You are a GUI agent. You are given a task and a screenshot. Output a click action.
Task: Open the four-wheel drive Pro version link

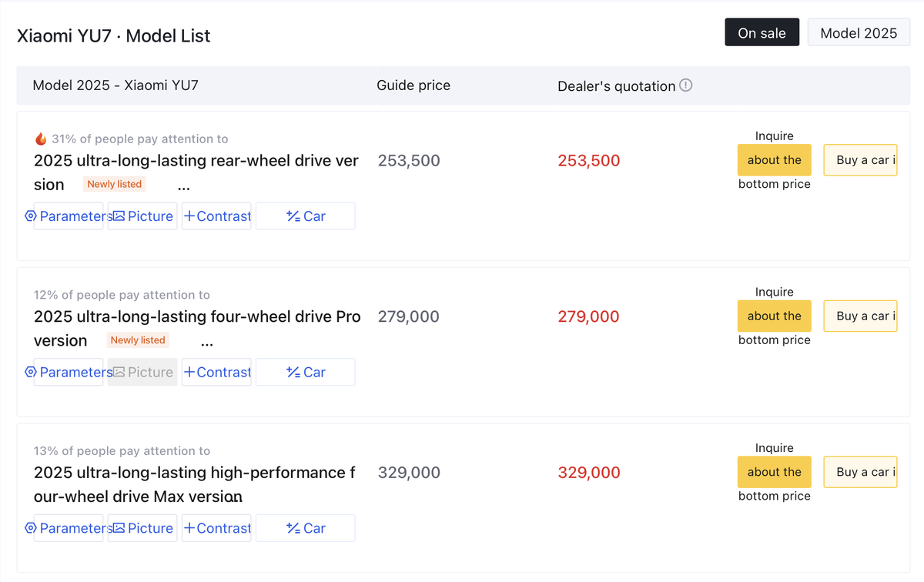coord(196,317)
